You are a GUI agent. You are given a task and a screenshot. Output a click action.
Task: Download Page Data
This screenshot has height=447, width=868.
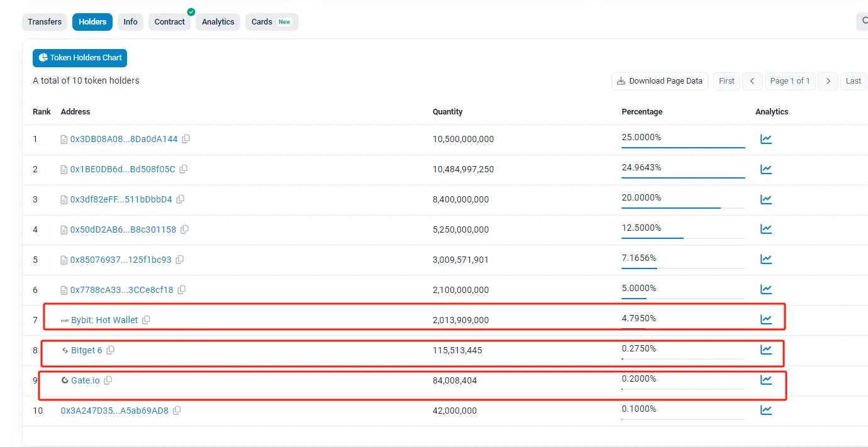(659, 81)
